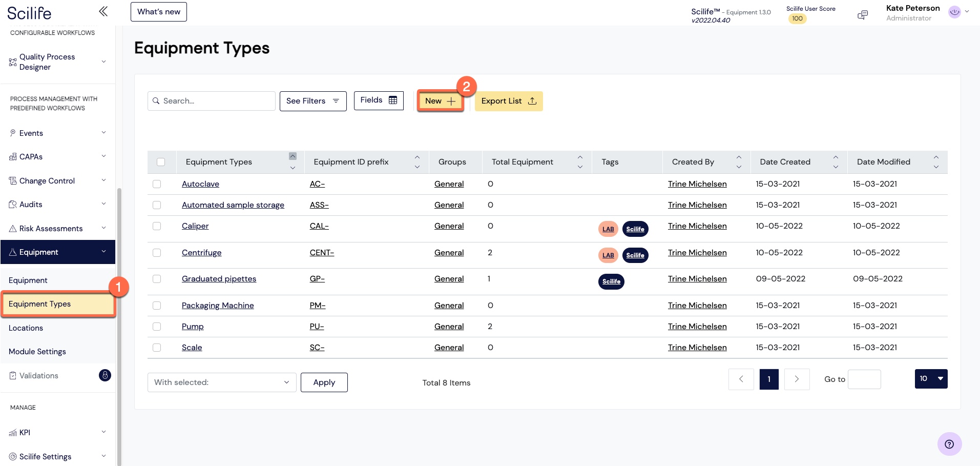Click the Quality Process Designer icon
The height and width of the screenshot is (466, 980).
13,62
